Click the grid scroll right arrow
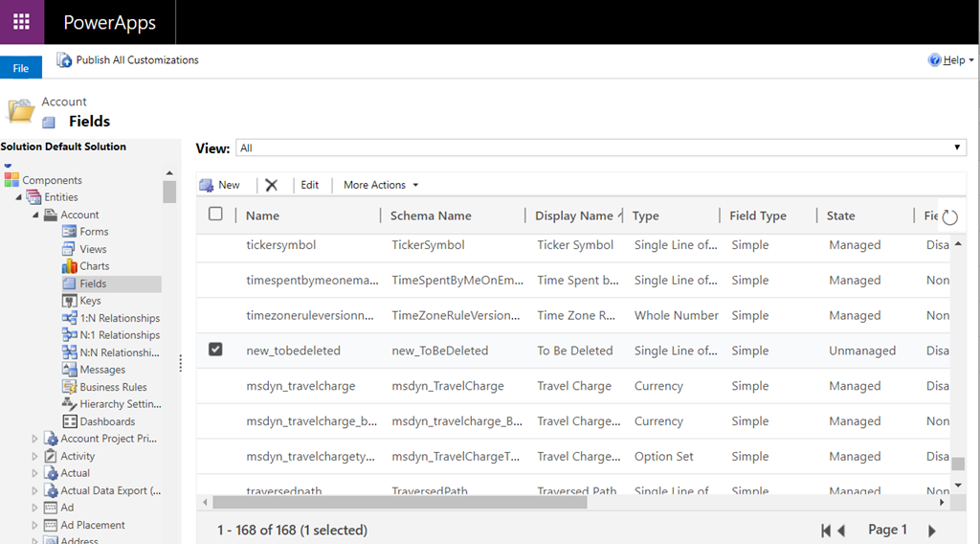Screen dimensions: 980x544 pos(943,502)
